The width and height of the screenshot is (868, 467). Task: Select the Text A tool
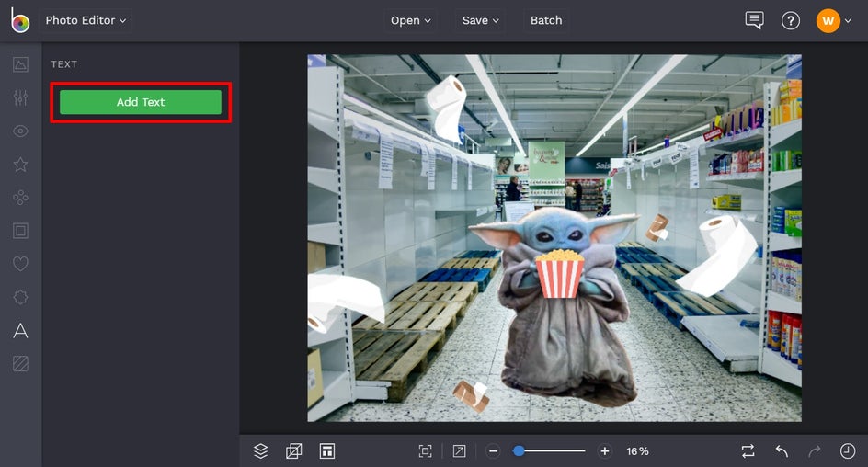[20, 330]
